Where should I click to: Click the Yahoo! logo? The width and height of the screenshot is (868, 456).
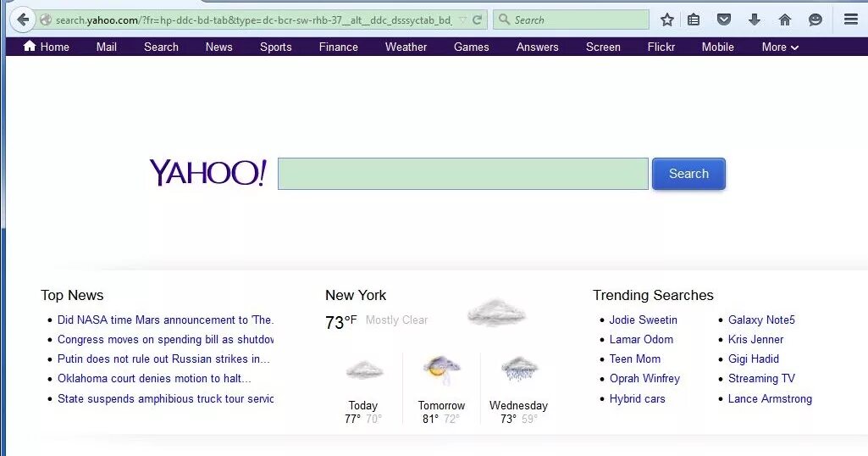(208, 173)
